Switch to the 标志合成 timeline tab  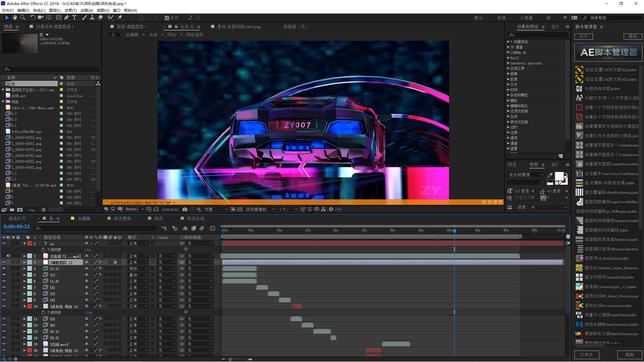tap(196, 219)
